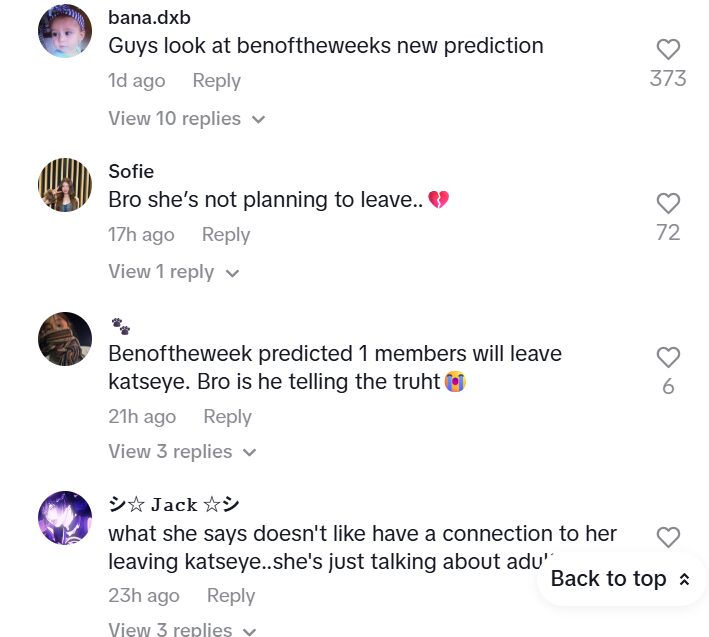Reply to Jack's comment
The width and height of the screenshot is (709, 637).
pos(230,595)
